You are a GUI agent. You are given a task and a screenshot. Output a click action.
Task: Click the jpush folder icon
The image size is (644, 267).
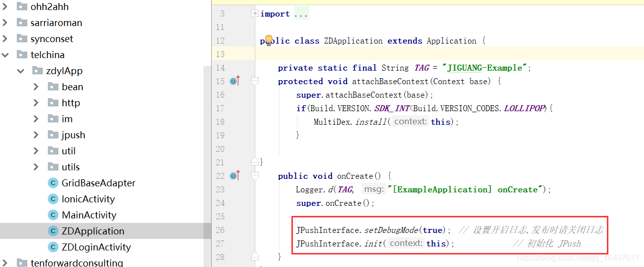[x=53, y=135]
